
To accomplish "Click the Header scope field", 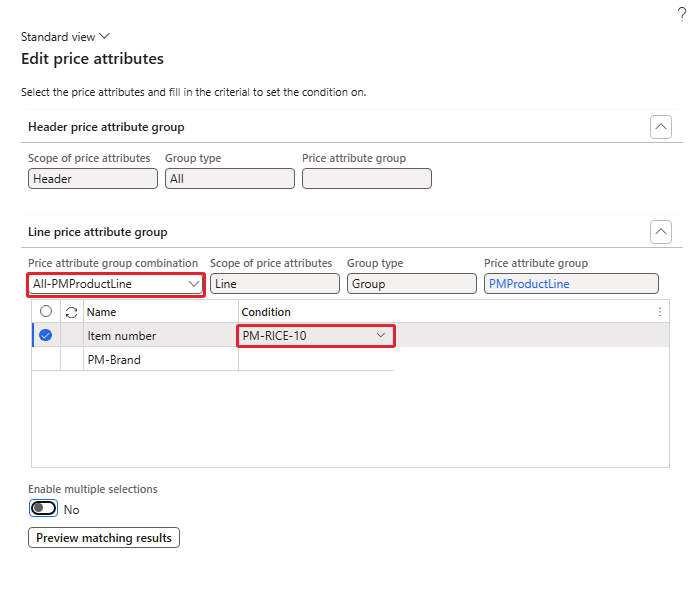I will [x=93, y=179].
